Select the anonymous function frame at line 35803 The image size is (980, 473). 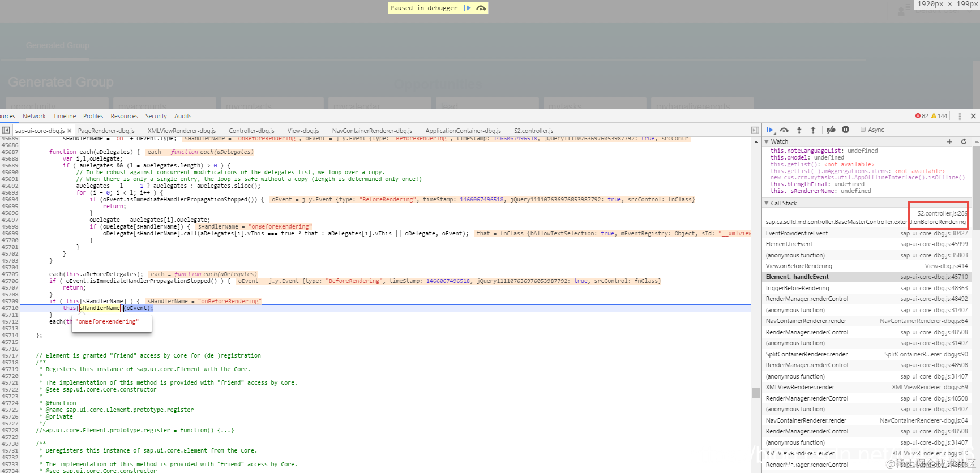coord(867,255)
